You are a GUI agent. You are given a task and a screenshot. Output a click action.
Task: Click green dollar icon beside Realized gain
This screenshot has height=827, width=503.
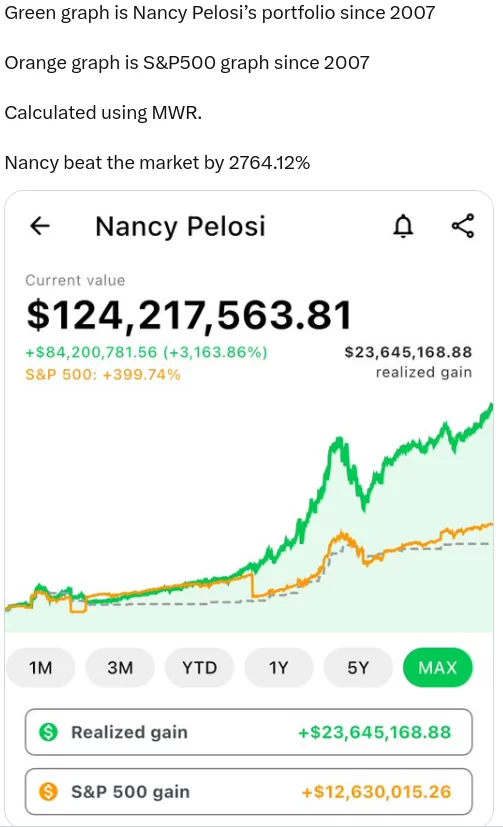[49, 732]
